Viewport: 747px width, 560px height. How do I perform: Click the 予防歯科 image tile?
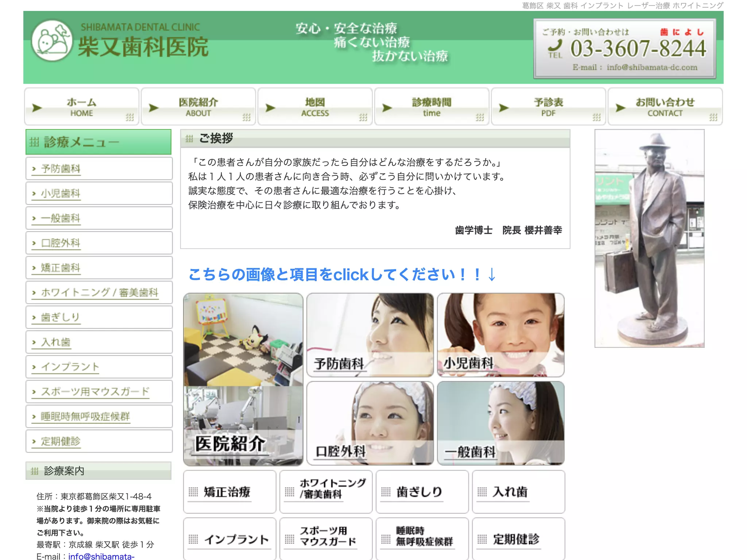pyautogui.click(x=370, y=335)
